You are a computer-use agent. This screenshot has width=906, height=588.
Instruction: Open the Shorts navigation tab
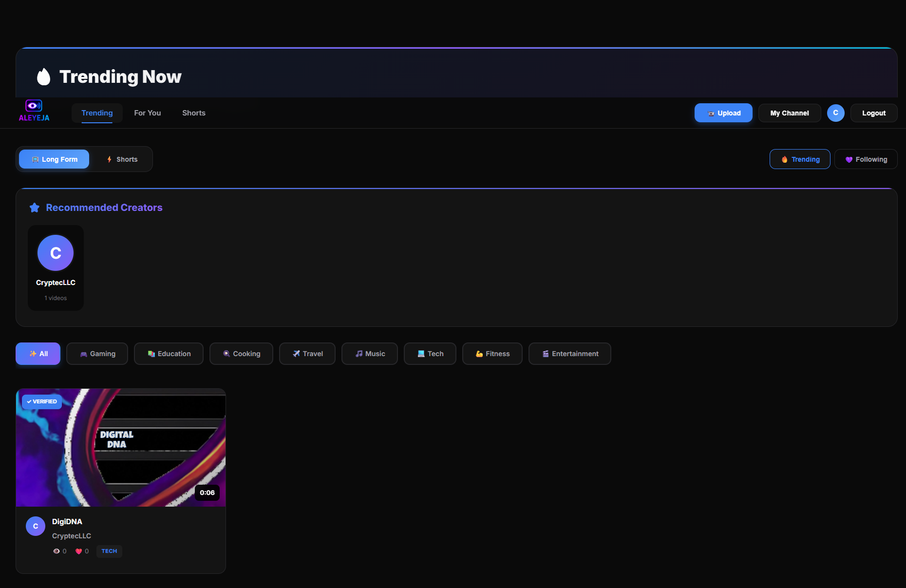coord(193,113)
